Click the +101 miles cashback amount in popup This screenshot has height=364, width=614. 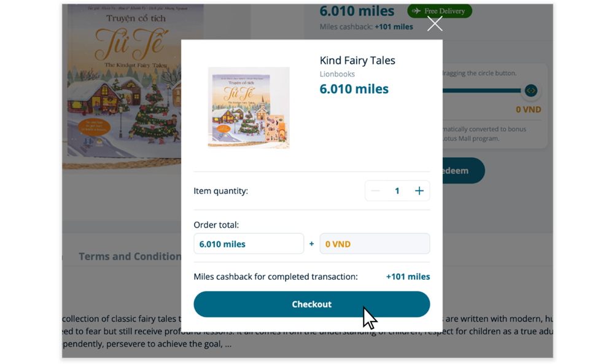pos(408,277)
